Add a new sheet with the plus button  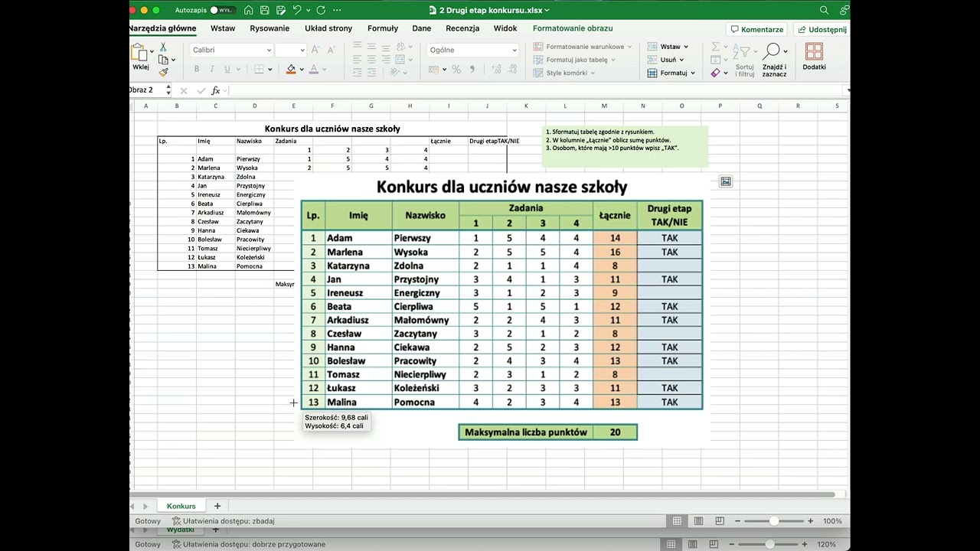[x=217, y=506]
